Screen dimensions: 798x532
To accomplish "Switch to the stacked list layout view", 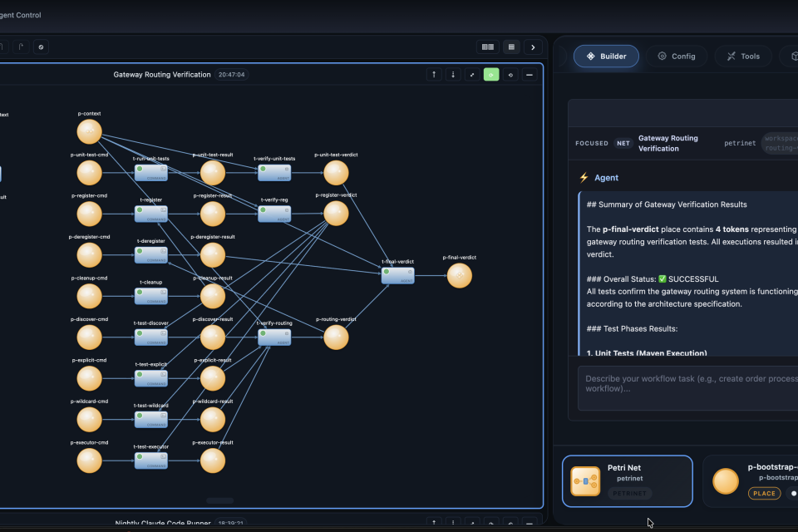I will pyautogui.click(x=510, y=47).
